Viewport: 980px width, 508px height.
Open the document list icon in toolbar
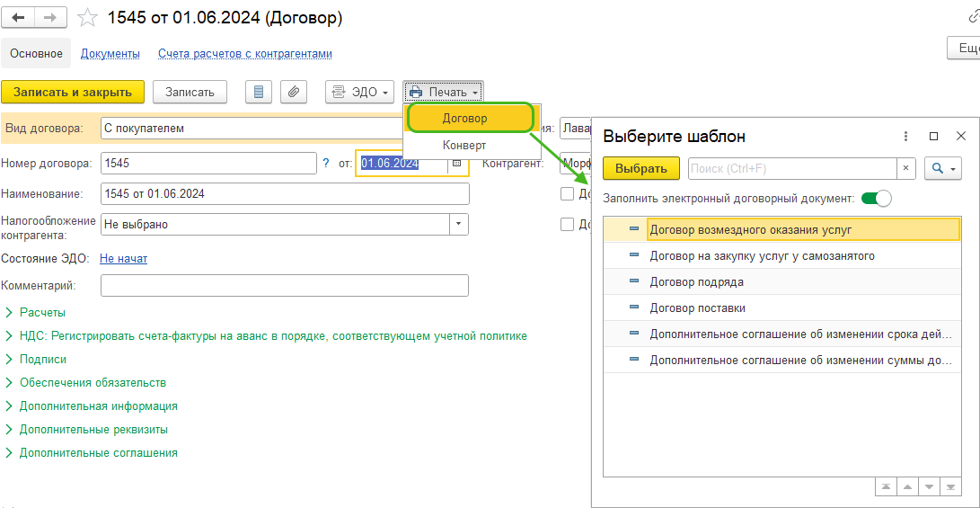[x=259, y=92]
